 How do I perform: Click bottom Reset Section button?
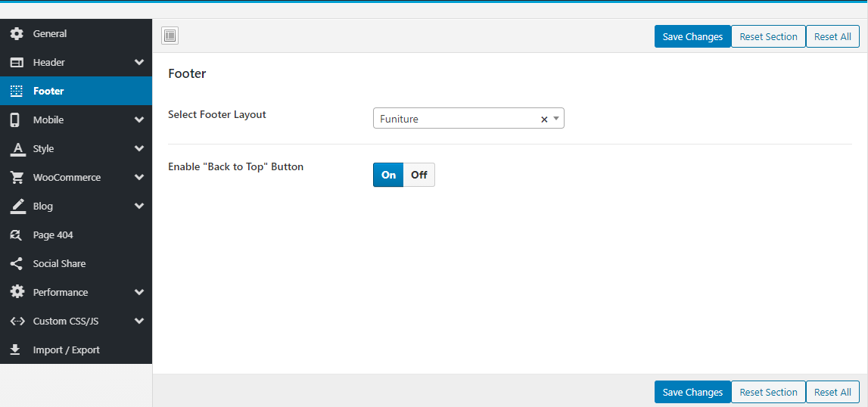coord(768,392)
